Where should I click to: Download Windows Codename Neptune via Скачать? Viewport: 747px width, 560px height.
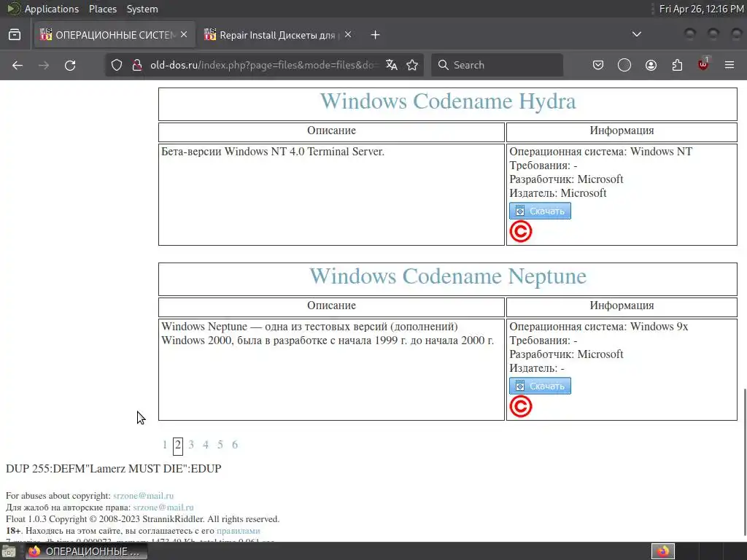point(540,386)
